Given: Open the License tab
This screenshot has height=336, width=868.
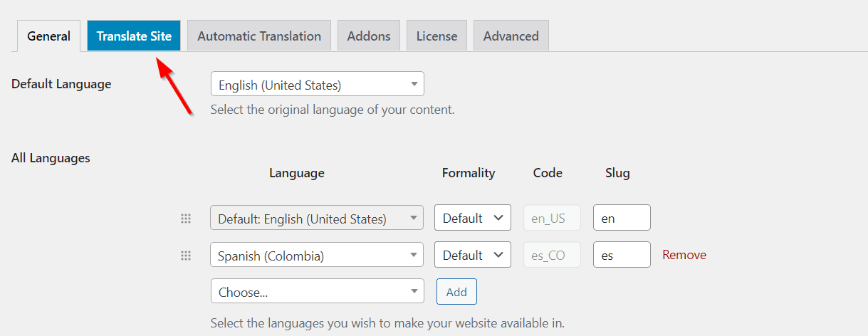Looking at the screenshot, I should tap(436, 36).
